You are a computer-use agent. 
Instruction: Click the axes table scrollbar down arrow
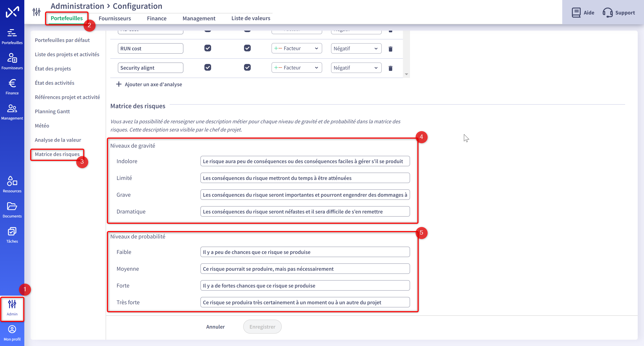coord(406,74)
